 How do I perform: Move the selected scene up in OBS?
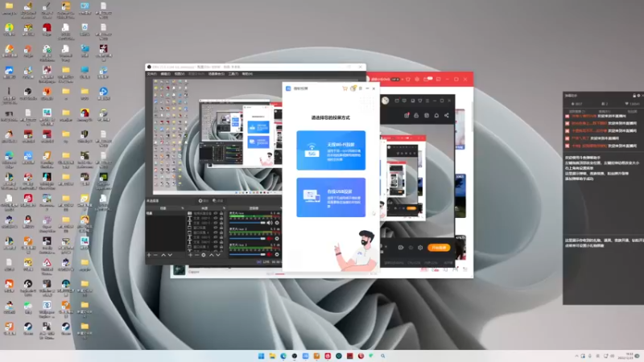tap(163, 255)
